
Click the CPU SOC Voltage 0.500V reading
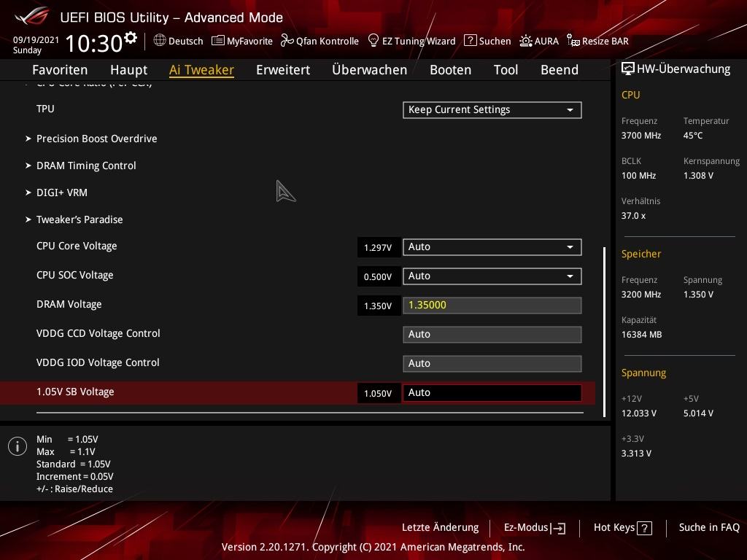click(x=379, y=276)
